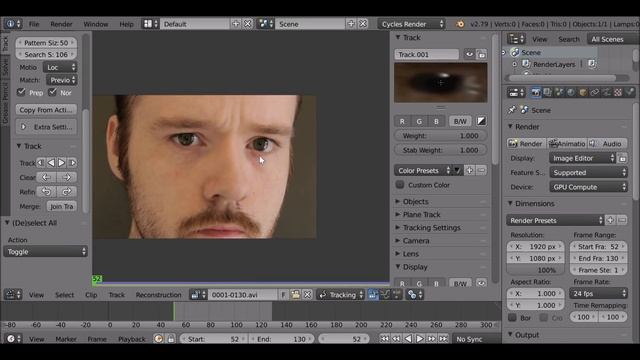This screenshot has width=640, height=360.
Task: Click the Animation render button
Action: pos(567,144)
